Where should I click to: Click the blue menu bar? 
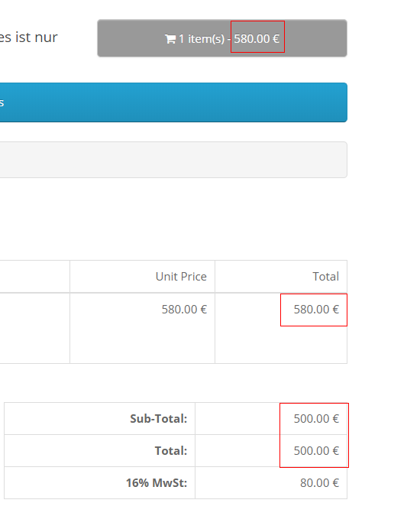point(173,102)
